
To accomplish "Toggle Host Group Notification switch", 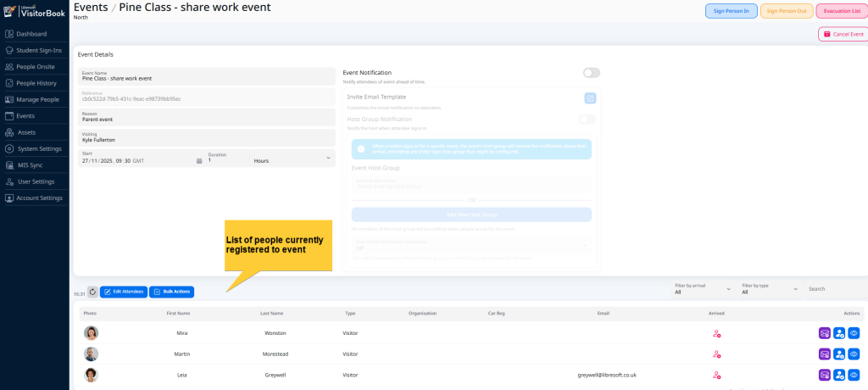I will point(587,120).
